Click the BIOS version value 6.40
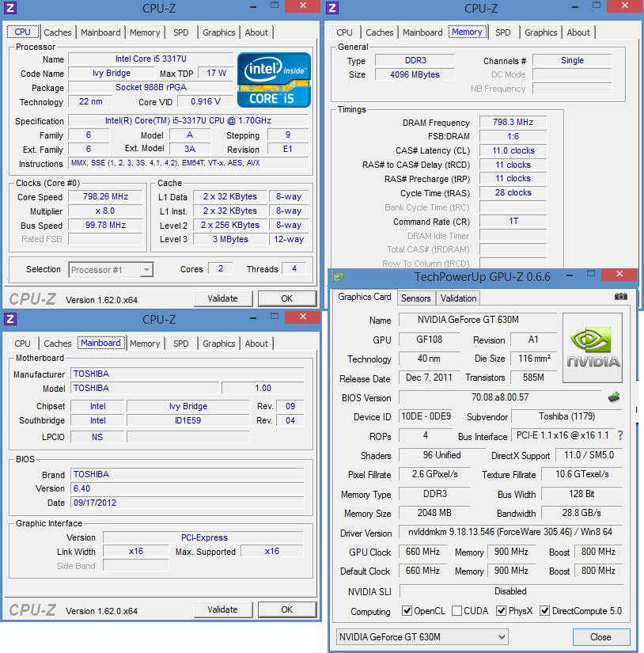The width and height of the screenshot is (644, 653). (x=188, y=488)
